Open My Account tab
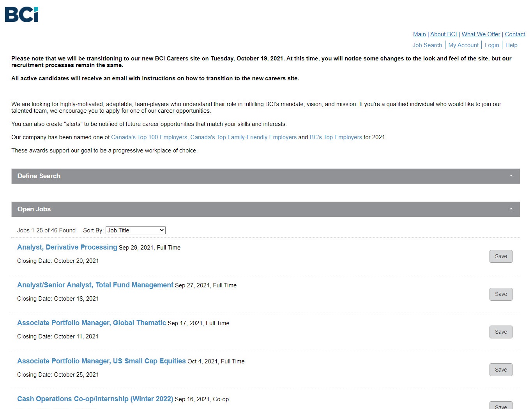The height and width of the screenshot is (409, 532). point(463,45)
